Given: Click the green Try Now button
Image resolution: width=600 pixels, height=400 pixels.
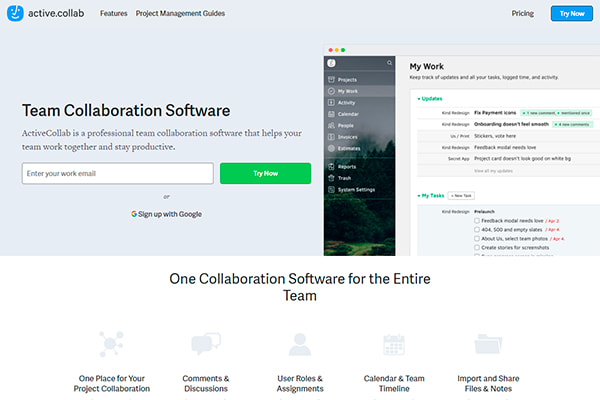Looking at the screenshot, I should click(266, 173).
